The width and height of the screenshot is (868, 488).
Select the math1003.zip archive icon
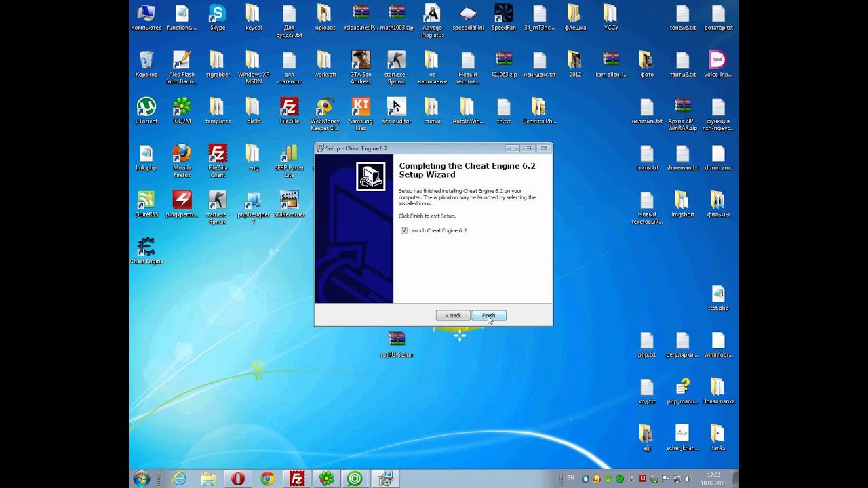(x=397, y=18)
